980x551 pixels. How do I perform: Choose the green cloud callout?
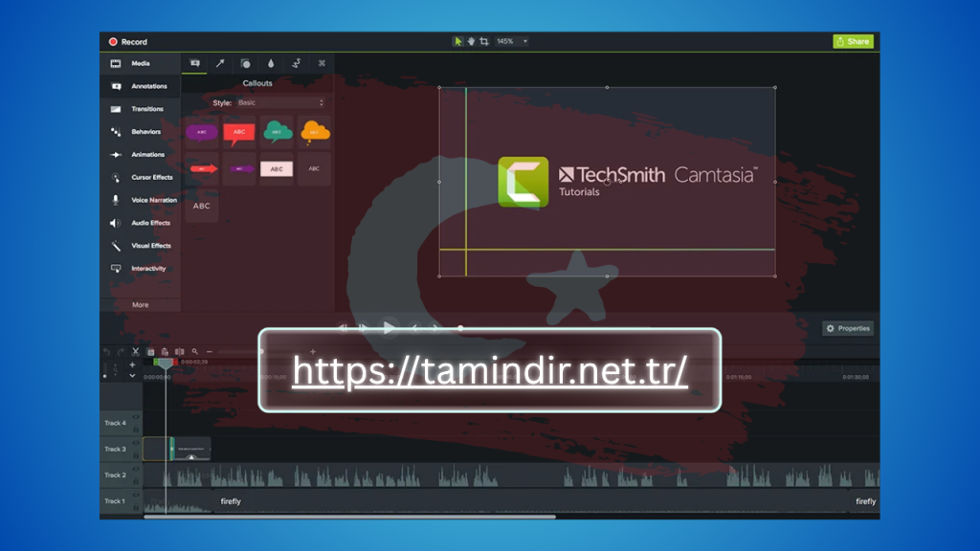277,132
